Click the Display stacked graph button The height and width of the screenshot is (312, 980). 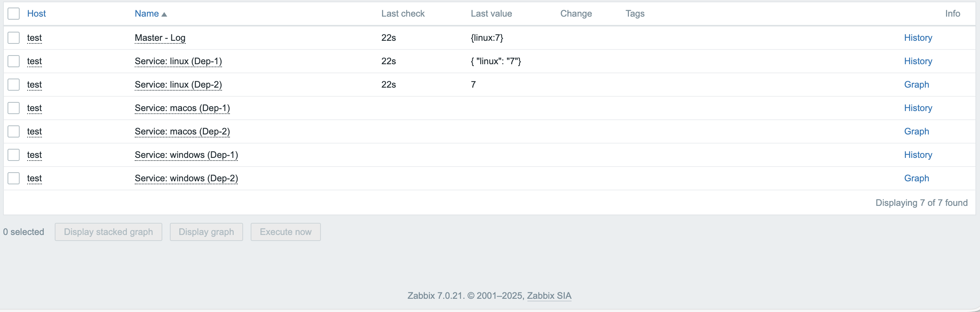click(x=108, y=232)
